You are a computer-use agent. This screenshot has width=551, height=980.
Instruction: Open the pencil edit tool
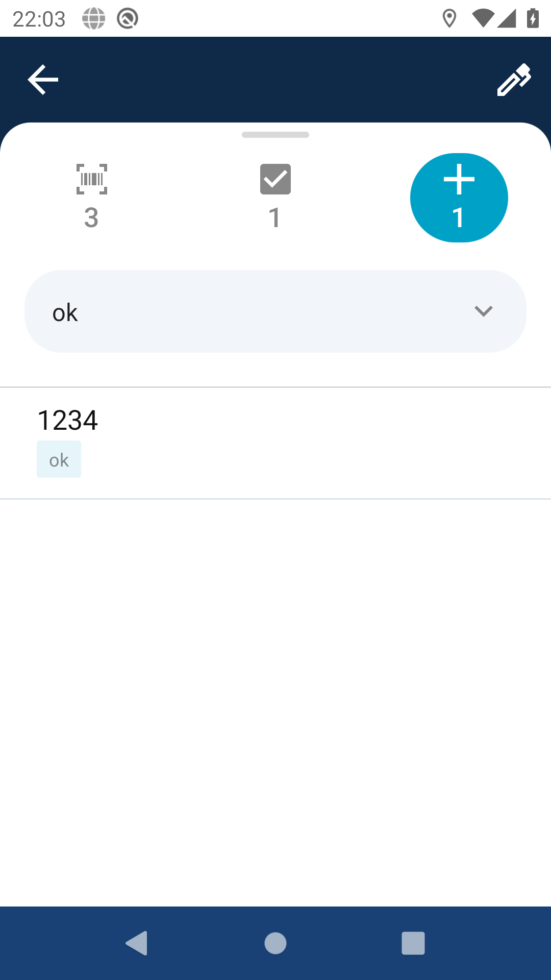pos(514,80)
